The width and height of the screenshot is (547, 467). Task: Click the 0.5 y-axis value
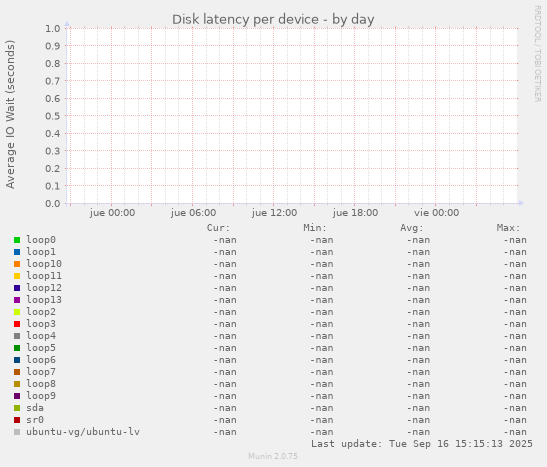click(x=53, y=116)
